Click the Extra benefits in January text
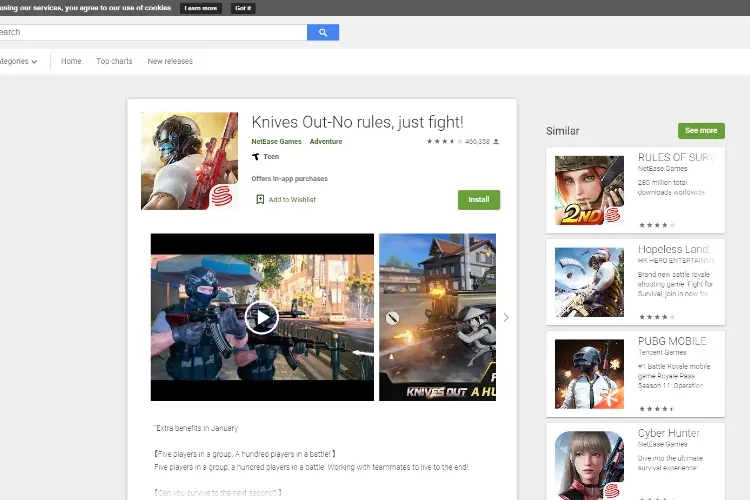The image size is (750, 500). [x=196, y=428]
